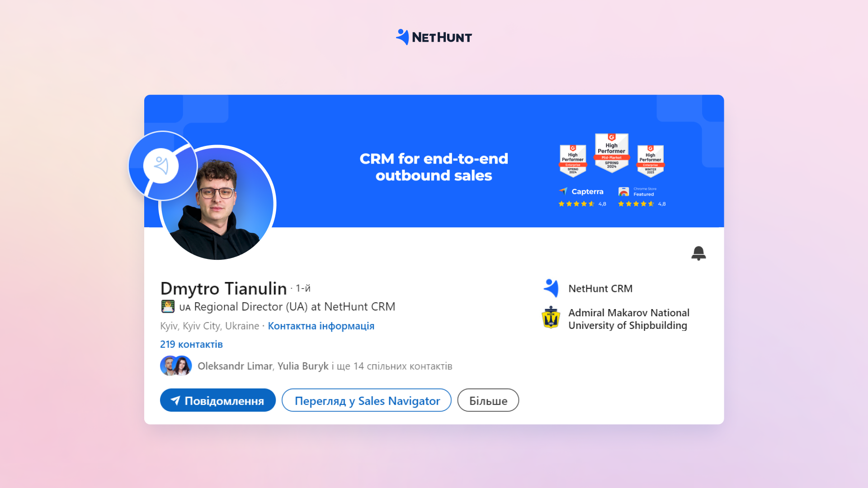Image resolution: width=868 pixels, height=488 pixels.
Task: Click the 1-й connection degree label
Action: click(303, 288)
